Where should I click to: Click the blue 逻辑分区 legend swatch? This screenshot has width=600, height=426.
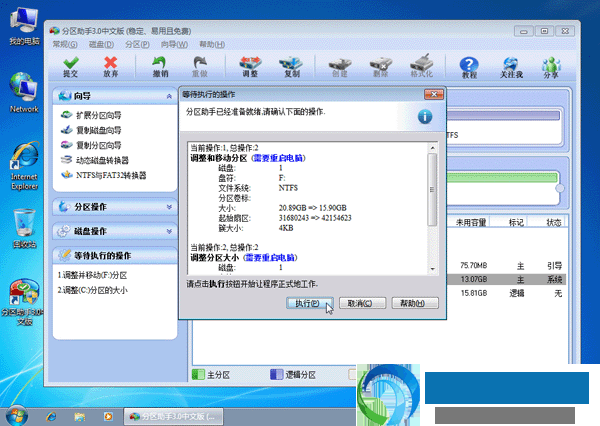click(276, 374)
